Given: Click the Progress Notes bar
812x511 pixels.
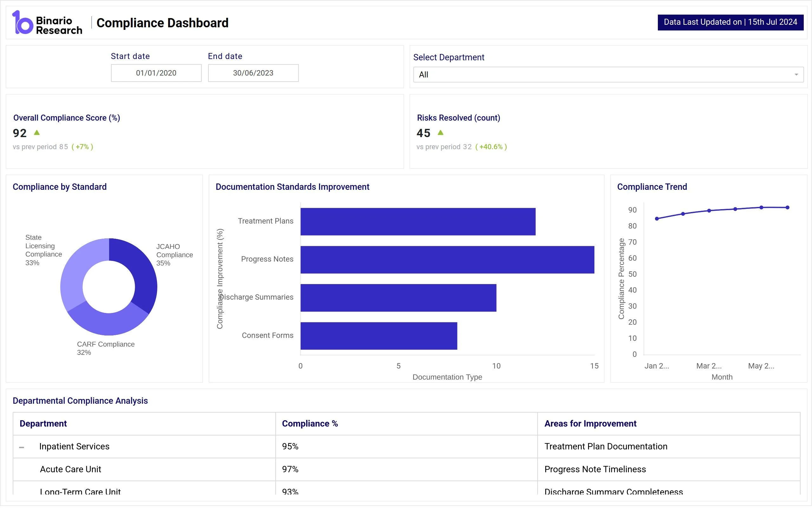Looking at the screenshot, I should [447, 260].
